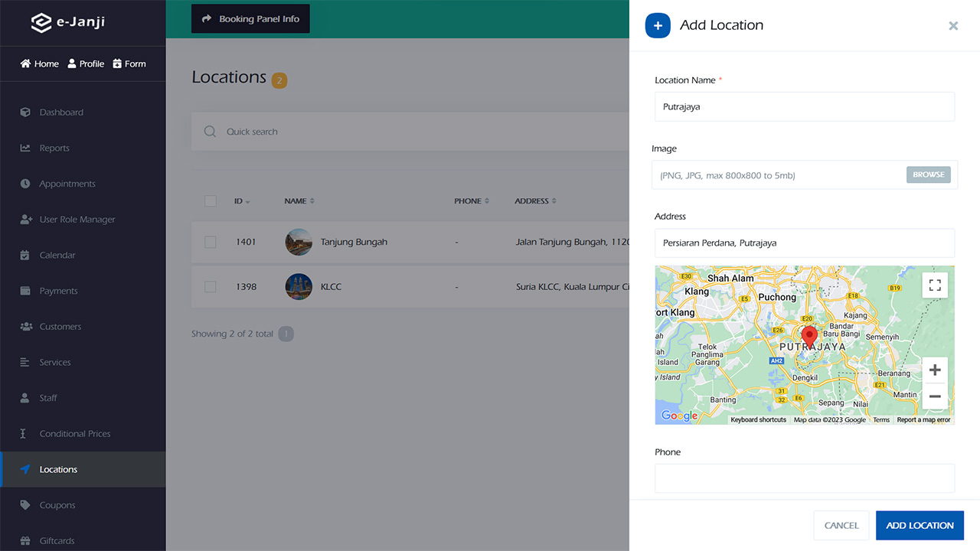Click the Location Name input field
The width and height of the screenshot is (980, 551).
tap(804, 107)
